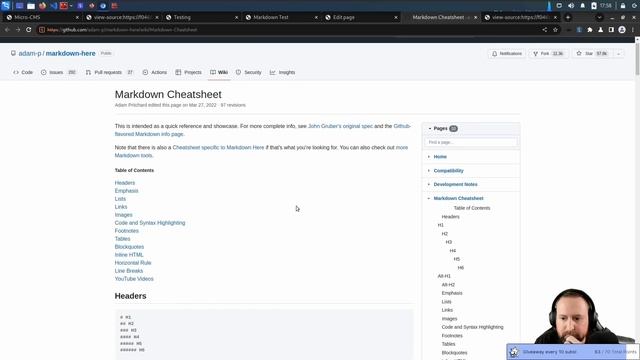Open the browser profile avatar
640x360 pixels.
622,30
